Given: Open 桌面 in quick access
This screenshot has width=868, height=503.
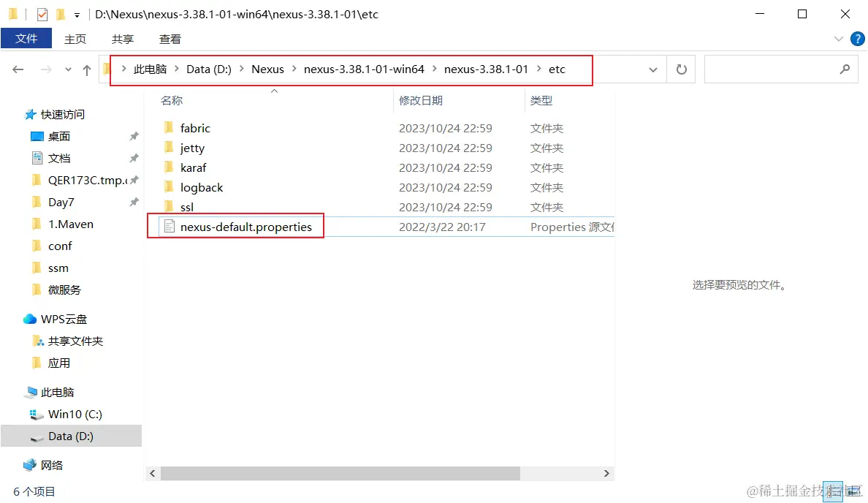Looking at the screenshot, I should coord(59,136).
